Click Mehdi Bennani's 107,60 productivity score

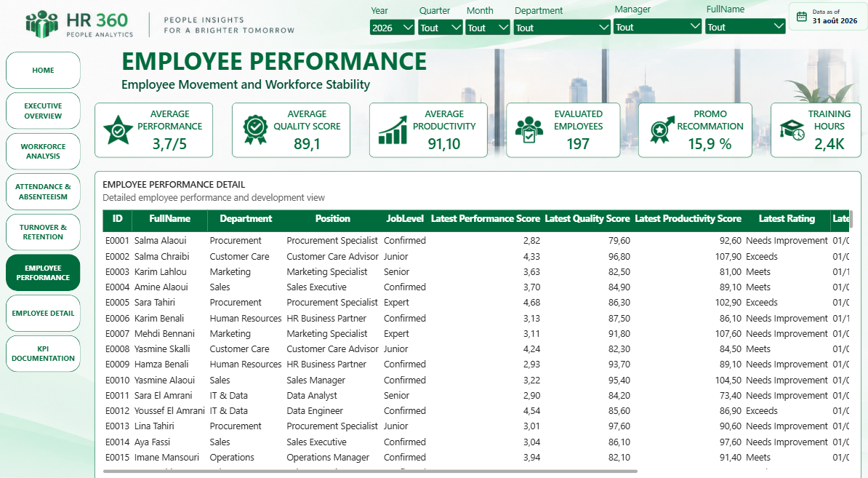[x=728, y=333]
